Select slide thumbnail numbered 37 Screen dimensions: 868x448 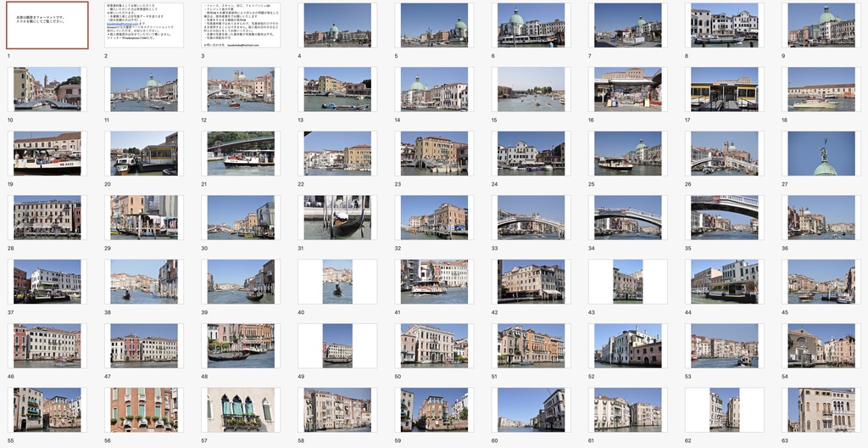(47, 282)
